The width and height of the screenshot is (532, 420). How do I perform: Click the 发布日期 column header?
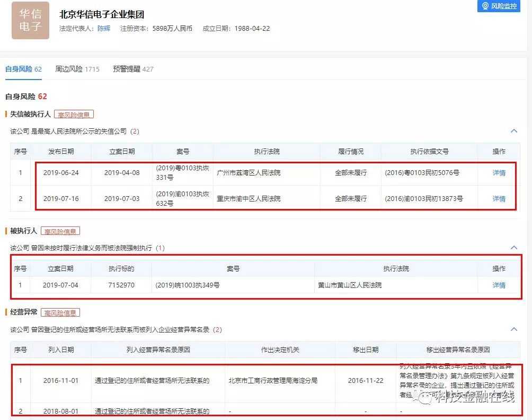tap(61, 152)
